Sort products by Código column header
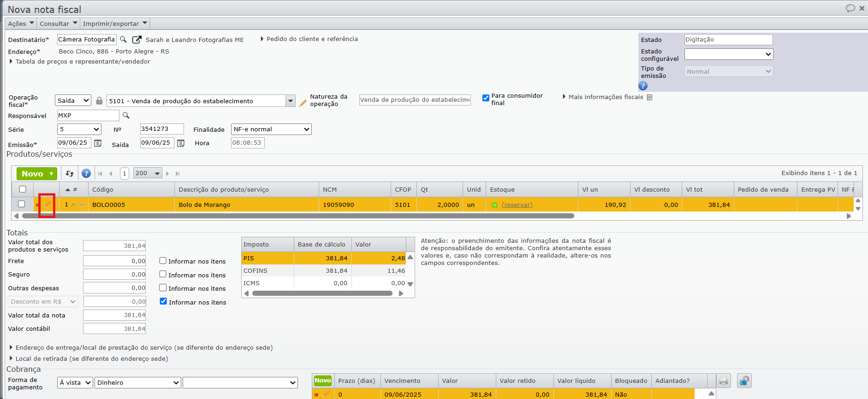The height and width of the screenshot is (399, 868). pos(131,189)
